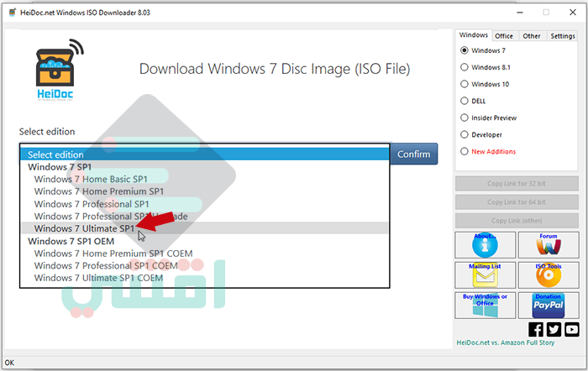
Task: Close the ISO Downloader window
Action: point(573,13)
